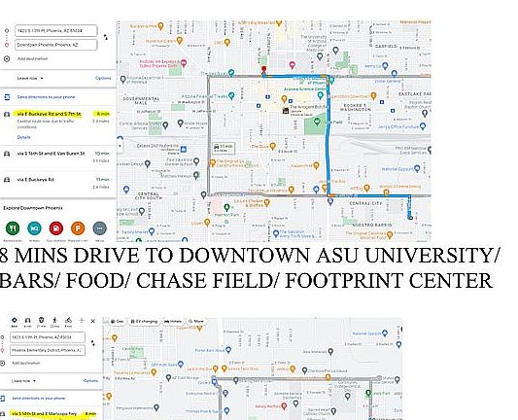Select walking travel mode icon
Image resolution: width=518 pixels, height=420 pixels.
point(54,320)
